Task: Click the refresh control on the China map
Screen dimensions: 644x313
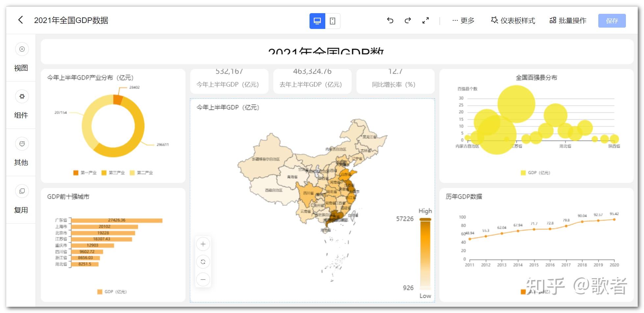Action: tap(203, 262)
